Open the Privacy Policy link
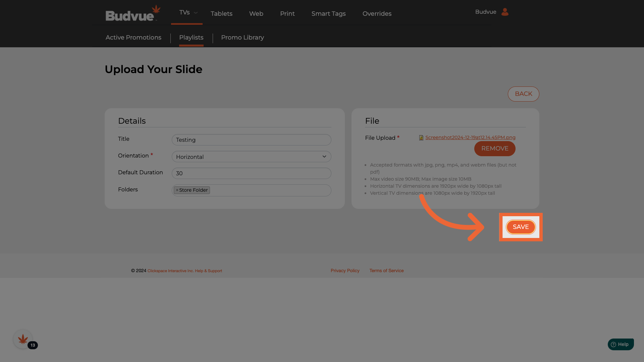 click(x=345, y=270)
